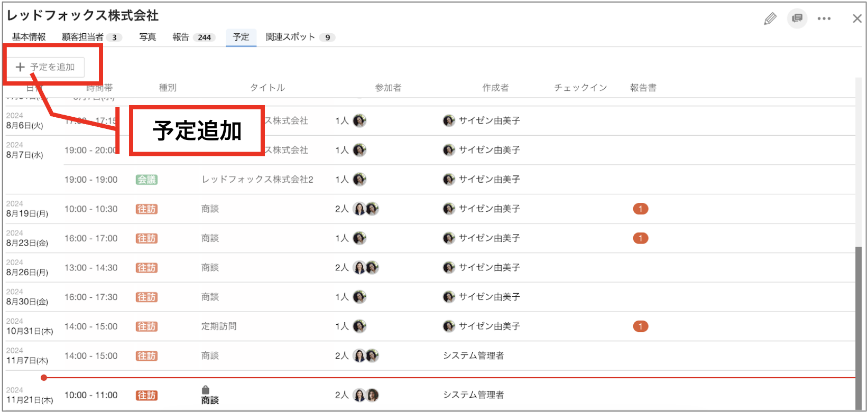Click creator avatar on 8月6日 row
Viewport: 868px width, 412px height.
point(449,121)
